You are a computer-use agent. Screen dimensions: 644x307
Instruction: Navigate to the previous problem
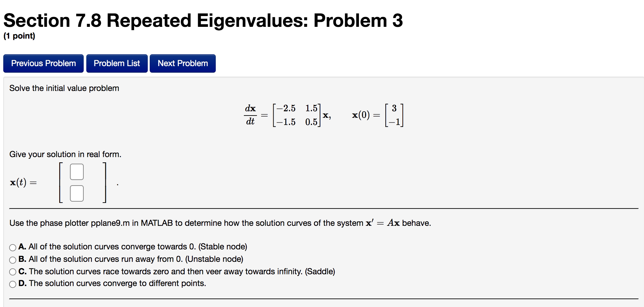tap(43, 63)
